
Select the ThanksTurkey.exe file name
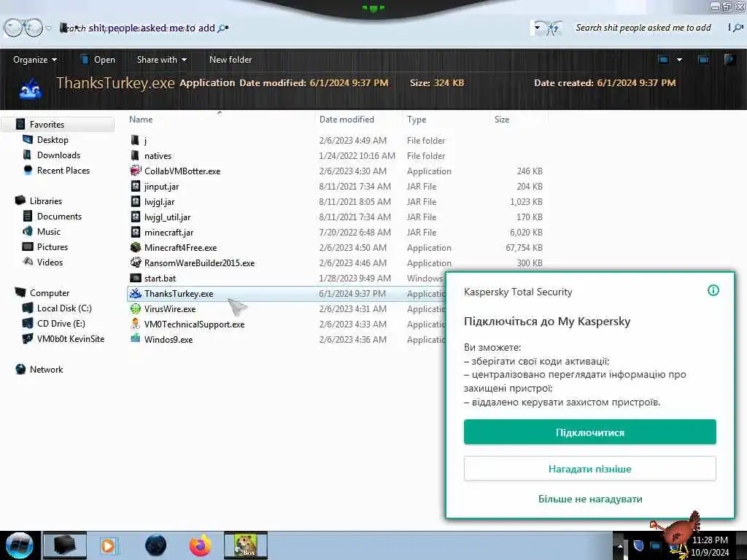point(179,293)
